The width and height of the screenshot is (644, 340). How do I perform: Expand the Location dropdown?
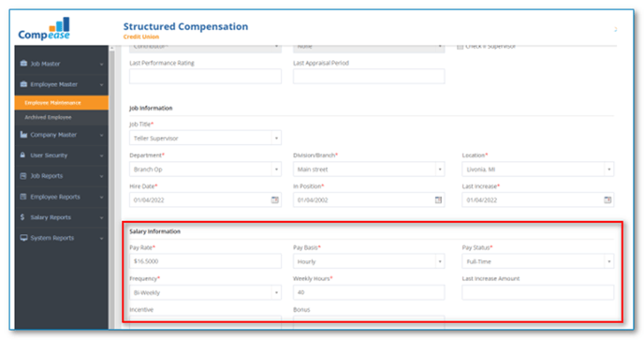click(538, 169)
